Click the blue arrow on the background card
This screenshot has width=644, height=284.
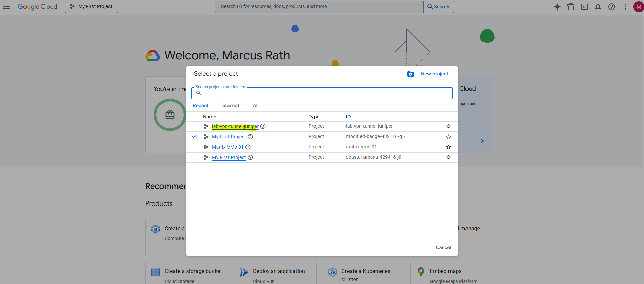click(x=481, y=141)
